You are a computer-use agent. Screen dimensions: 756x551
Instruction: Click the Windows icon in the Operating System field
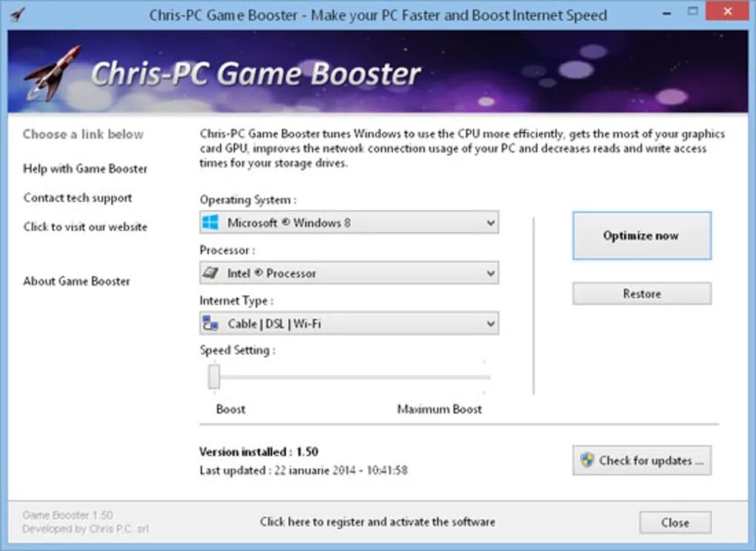(210, 222)
